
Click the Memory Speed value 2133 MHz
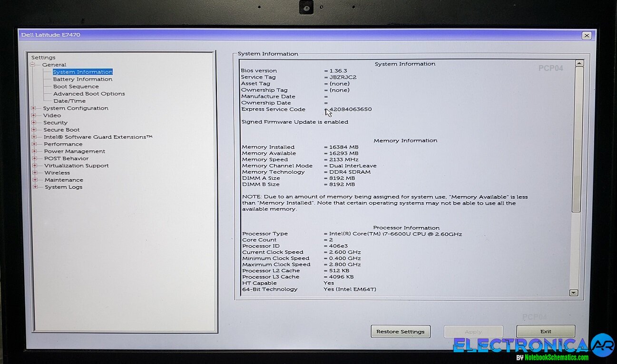point(344,159)
